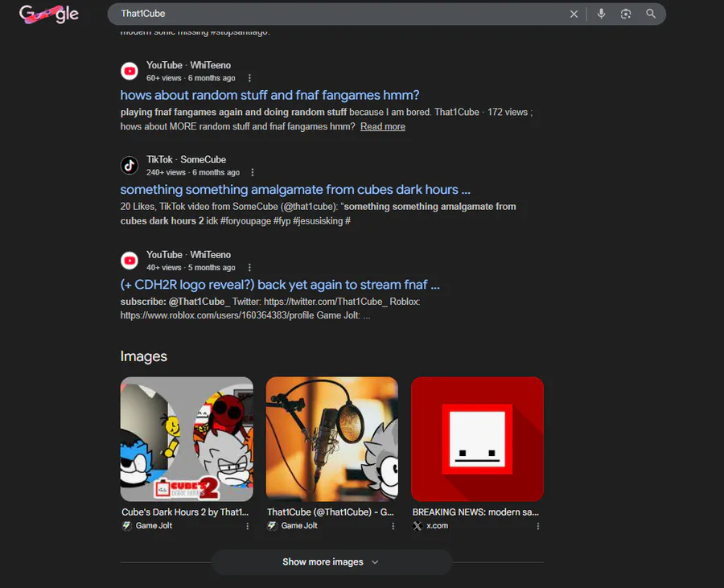
Task: Click the magnifying glass search icon
Action: (651, 14)
